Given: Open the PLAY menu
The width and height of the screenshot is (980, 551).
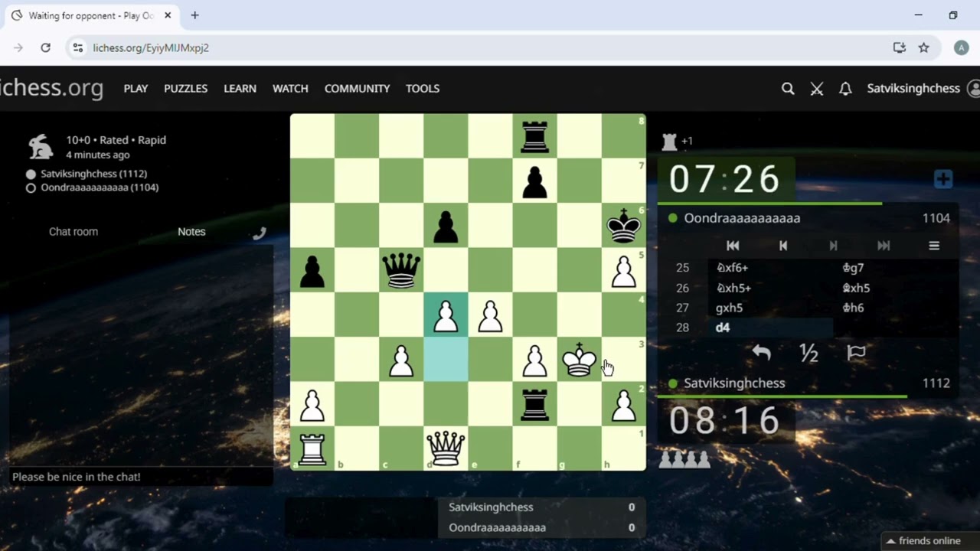Looking at the screenshot, I should coord(136,89).
